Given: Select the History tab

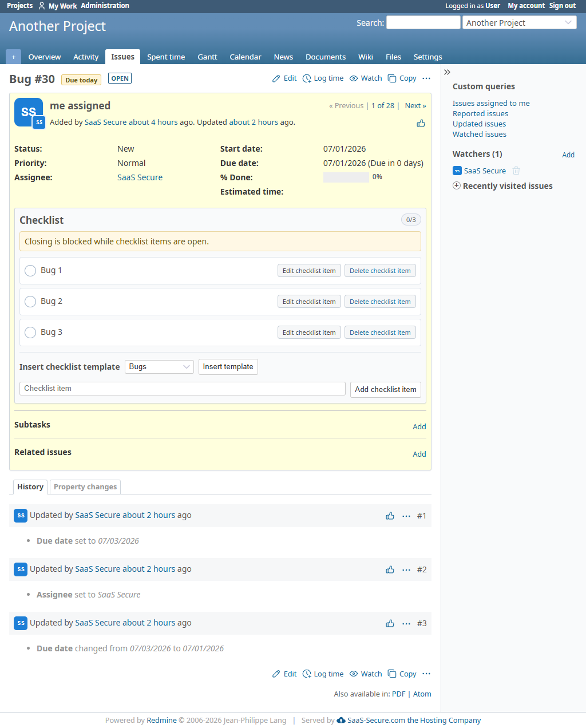Looking at the screenshot, I should (30, 487).
